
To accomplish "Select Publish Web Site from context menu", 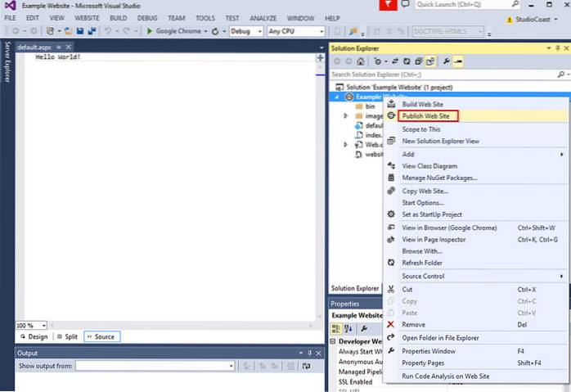I will [x=425, y=116].
